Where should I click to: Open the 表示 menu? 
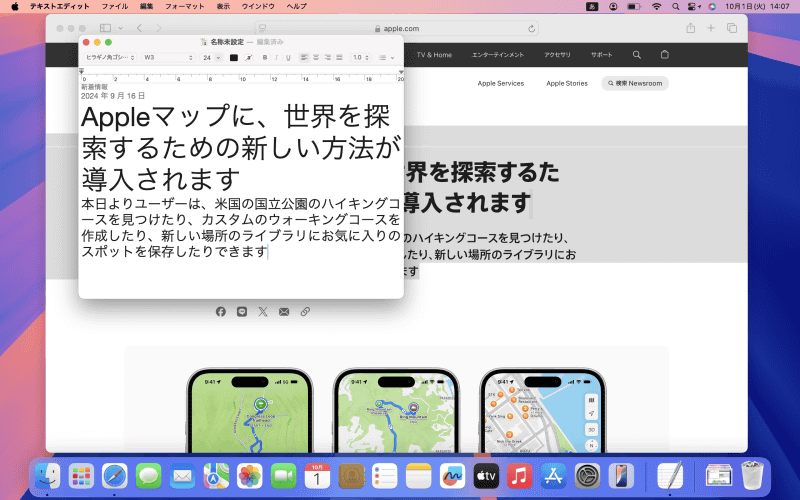(x=223, y=6)
